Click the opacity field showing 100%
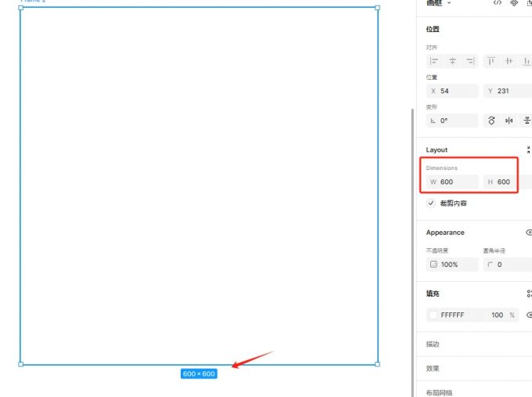The image size is (532, 397). click(452, 265)
